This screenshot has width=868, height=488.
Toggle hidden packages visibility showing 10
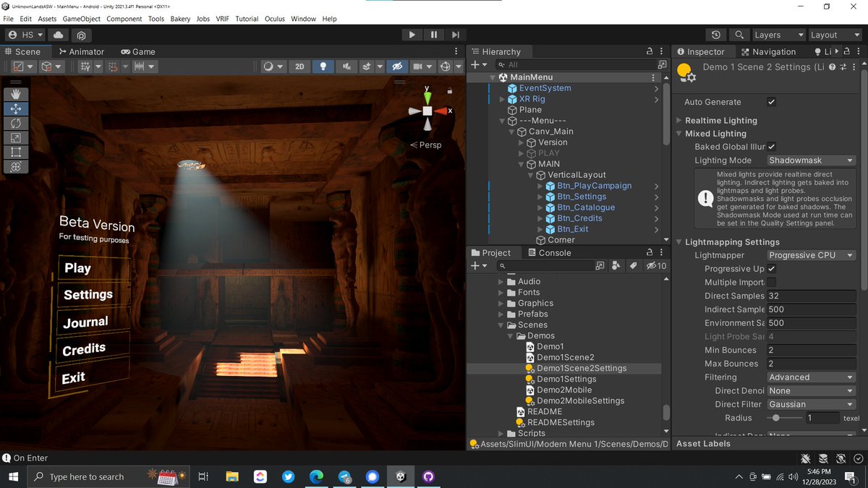click(x=656, y=266)
